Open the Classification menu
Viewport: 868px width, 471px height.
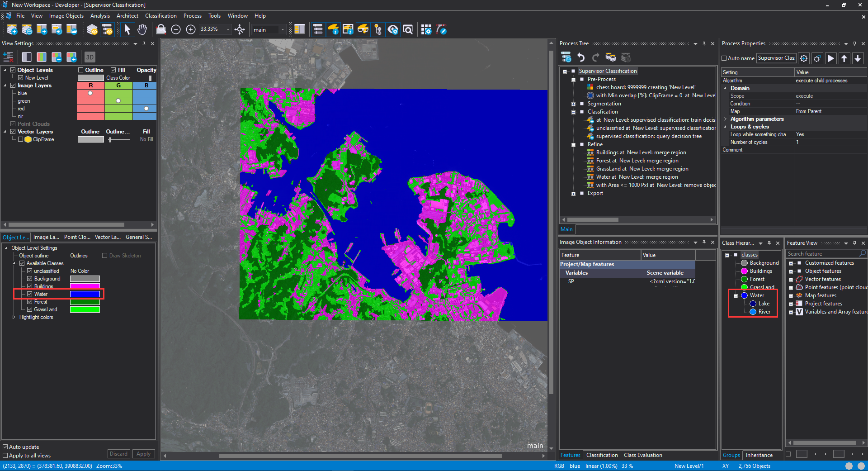(160, 16)
